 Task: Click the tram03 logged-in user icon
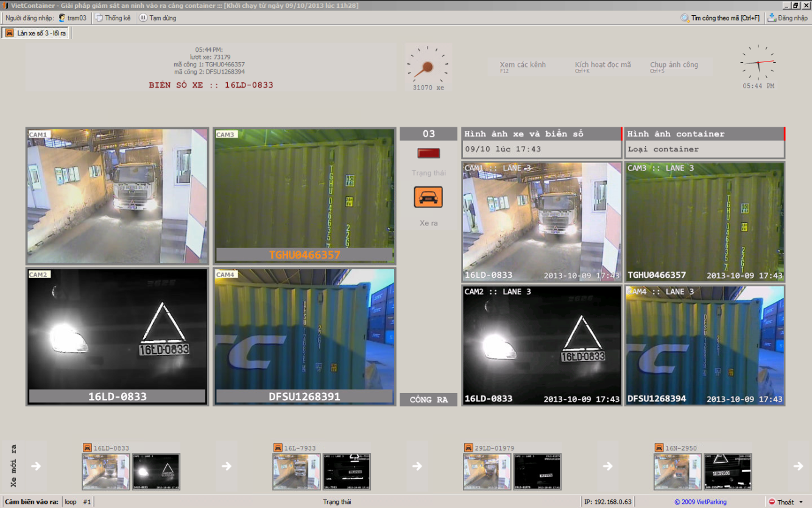click(62, 18)
